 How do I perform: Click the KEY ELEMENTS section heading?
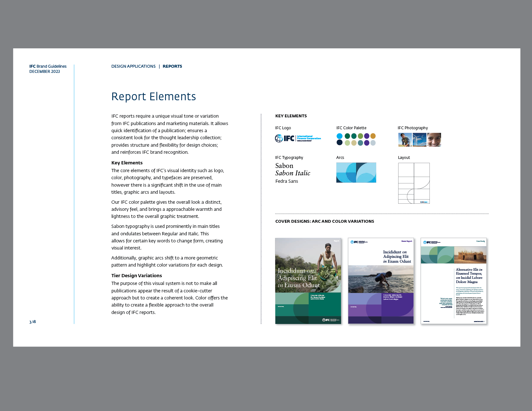click(x=291, y=116)
